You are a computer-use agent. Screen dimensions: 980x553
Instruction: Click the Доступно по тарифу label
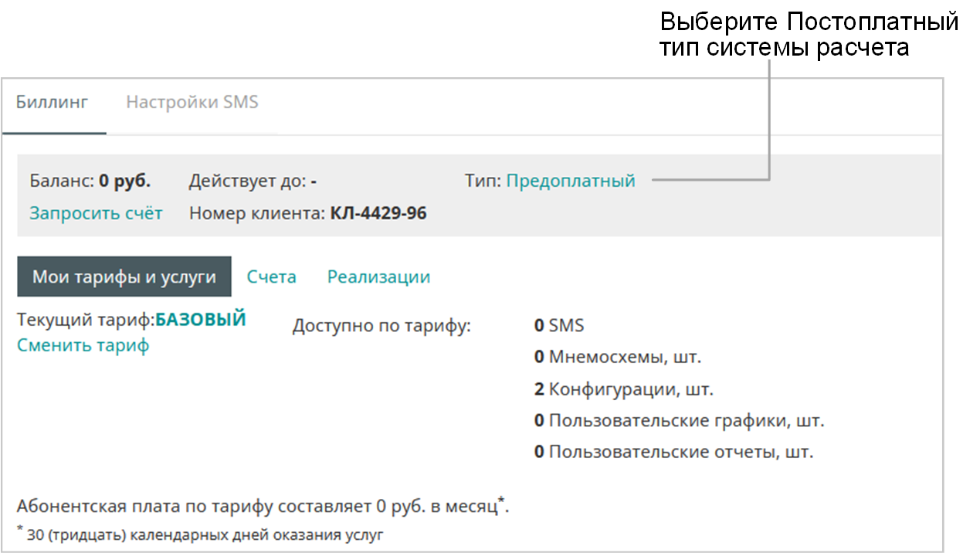point(381,326)
